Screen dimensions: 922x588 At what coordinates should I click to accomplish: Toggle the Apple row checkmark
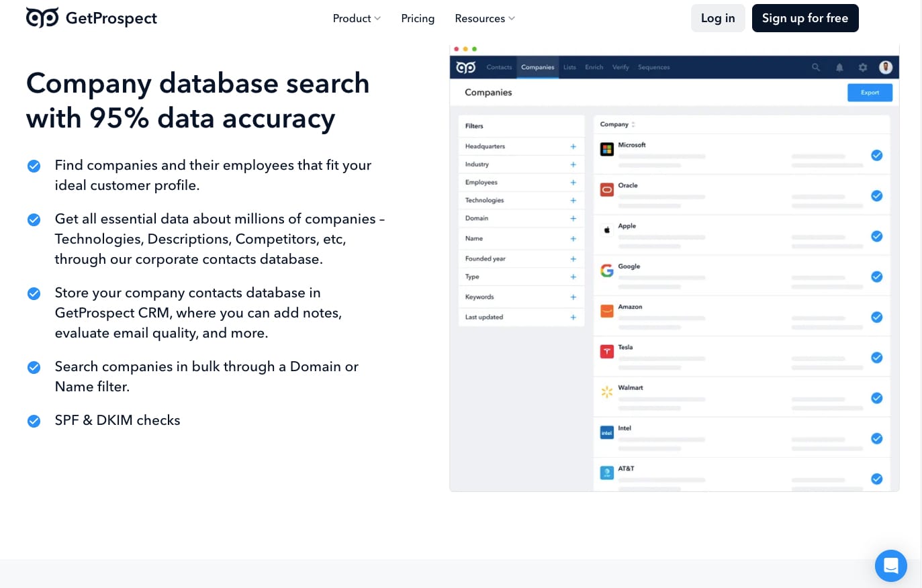pos(876,236)
